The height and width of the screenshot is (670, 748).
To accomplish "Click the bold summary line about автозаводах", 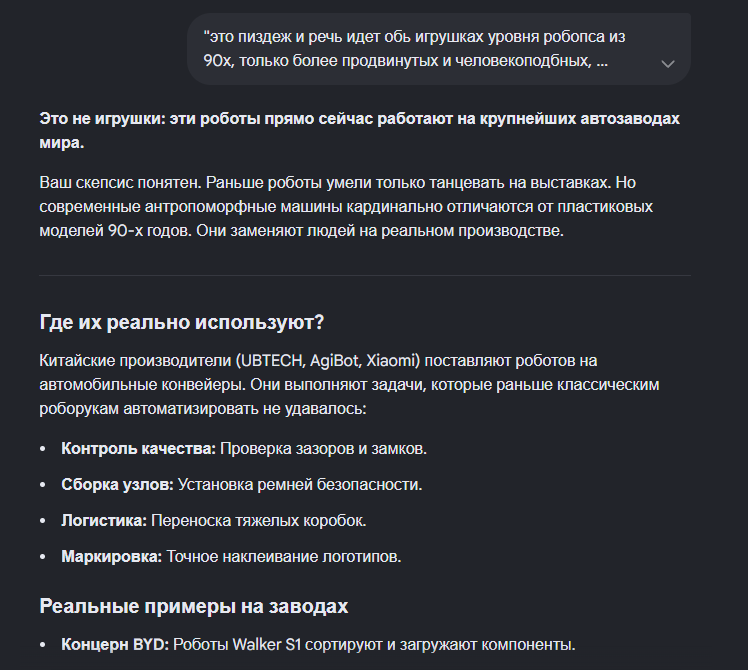I will point(359,130).
